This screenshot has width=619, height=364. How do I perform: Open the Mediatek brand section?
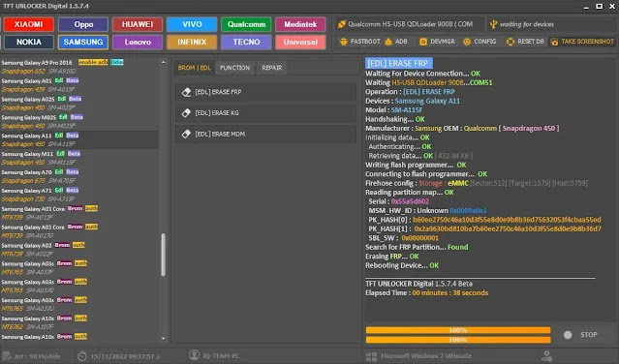coord(300,24)
